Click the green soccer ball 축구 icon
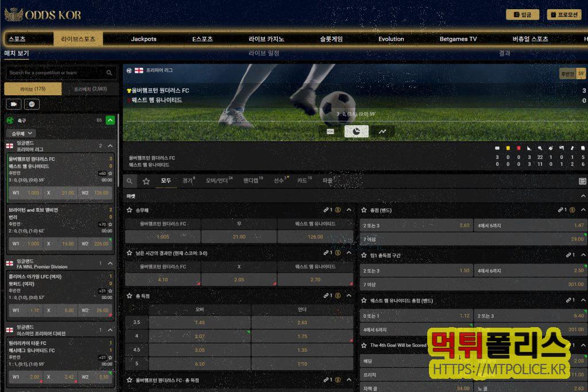The height and width of the screenshot is (392, 588). (10, 121)
